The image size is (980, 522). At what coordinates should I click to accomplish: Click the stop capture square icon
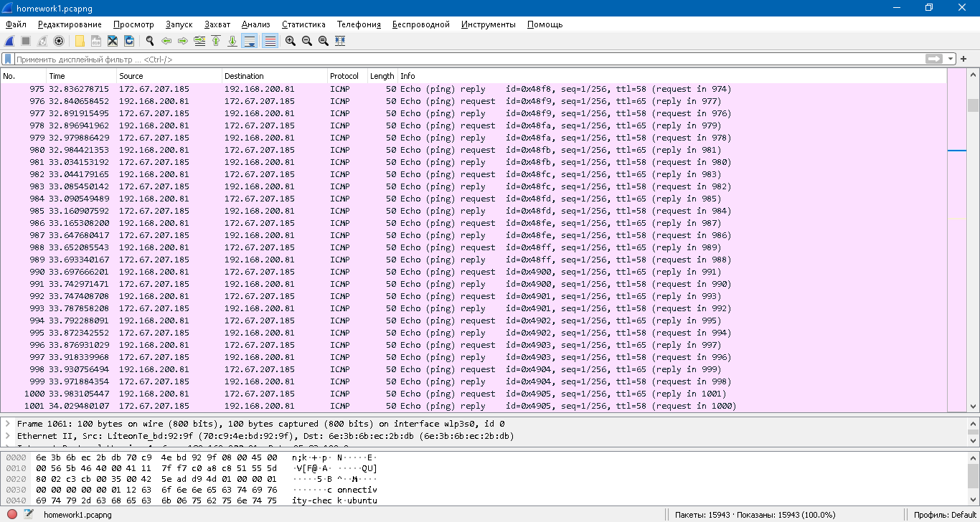pyautogui.click(x=26, y=41)
